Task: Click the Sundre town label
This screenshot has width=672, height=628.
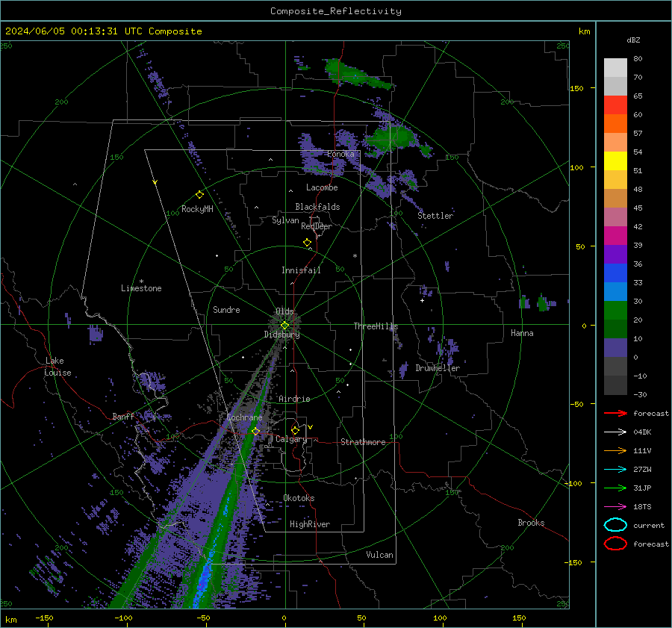Action: point(226,309)
